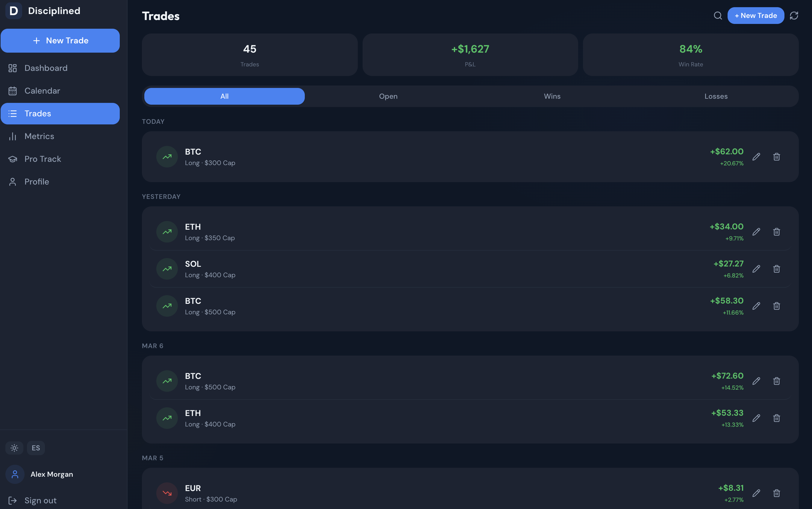The image size is (812, 509).
Task: Switch to the Open trades tab
Action: click(x=387, y=96)
